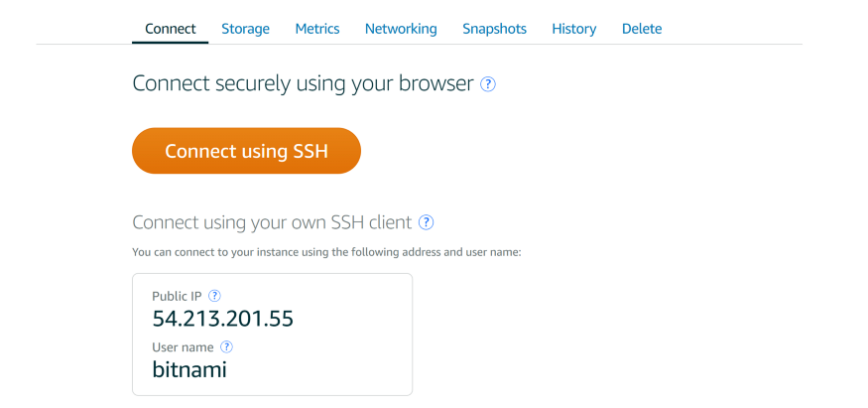Click the 'Public IP' label text

point(178,296)
